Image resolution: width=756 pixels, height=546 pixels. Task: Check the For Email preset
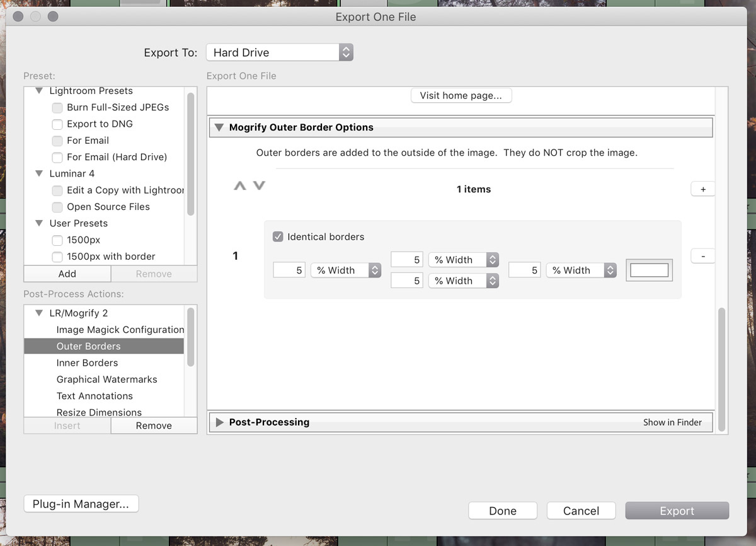(57, 141)
